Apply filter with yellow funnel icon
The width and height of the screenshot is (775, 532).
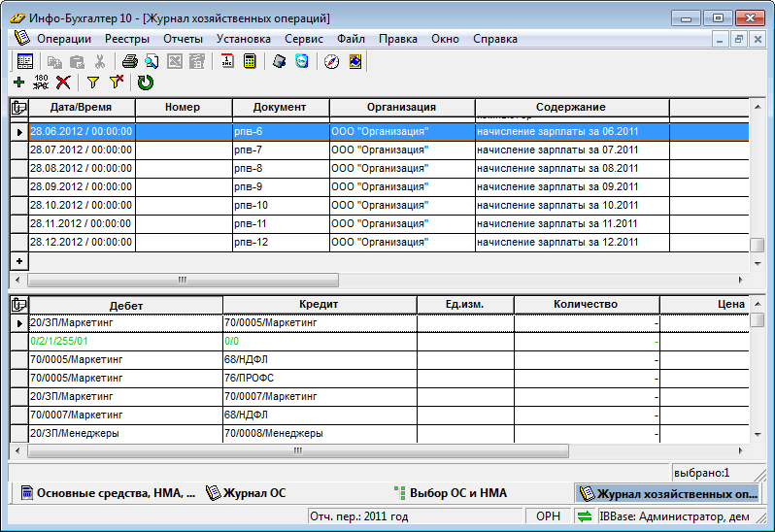pos(93,83)
